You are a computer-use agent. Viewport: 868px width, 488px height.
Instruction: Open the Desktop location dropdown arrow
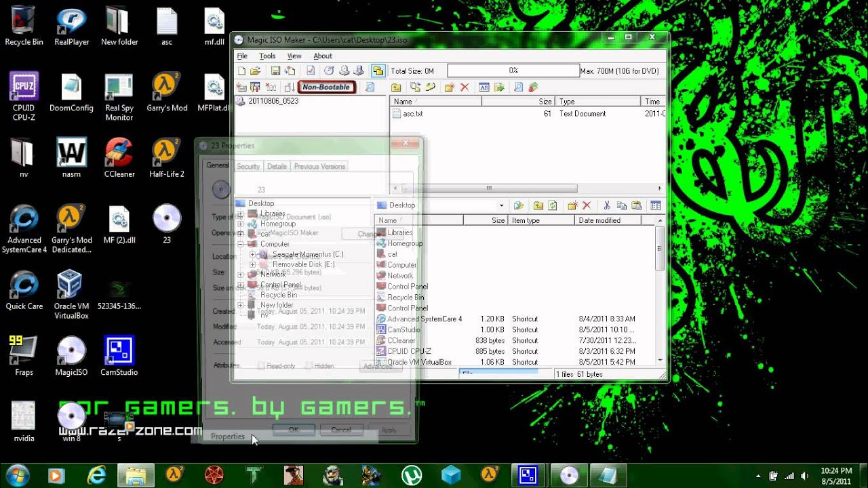(502, 205)
